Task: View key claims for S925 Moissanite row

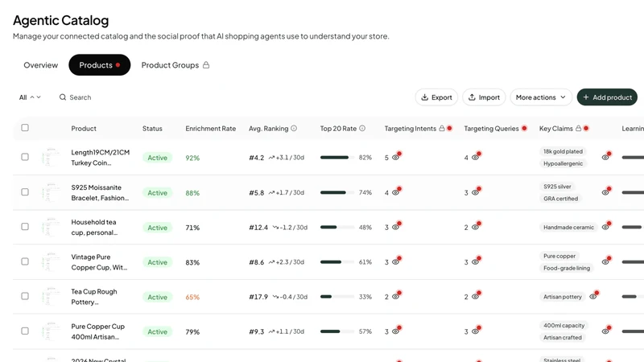Action: point(605,192)
